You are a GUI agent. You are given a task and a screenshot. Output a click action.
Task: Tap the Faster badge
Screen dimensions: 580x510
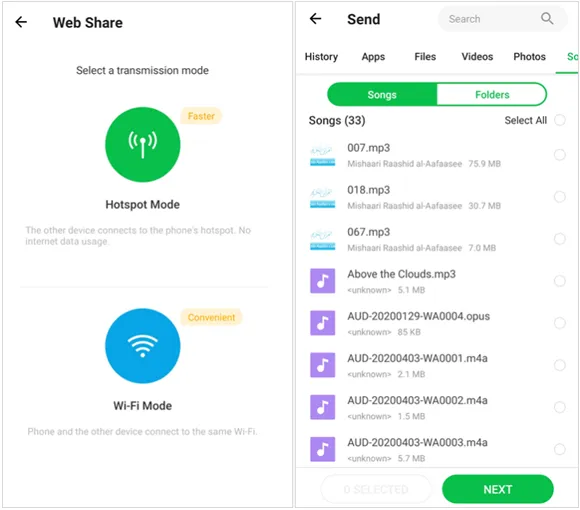click(201, 116)
